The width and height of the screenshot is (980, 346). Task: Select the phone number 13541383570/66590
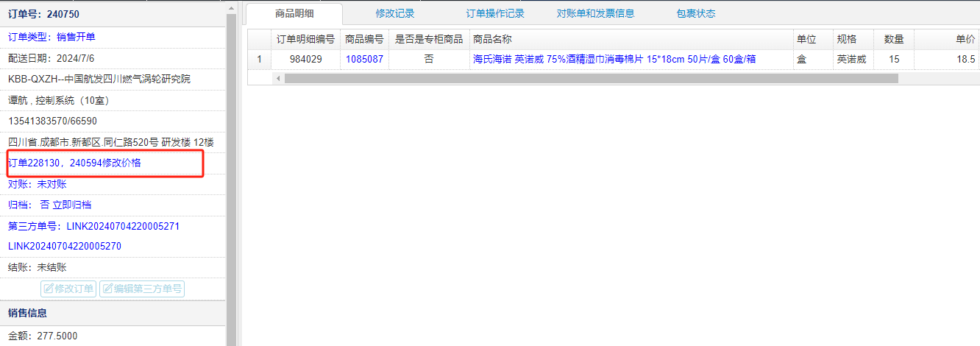tap(52, 121)
